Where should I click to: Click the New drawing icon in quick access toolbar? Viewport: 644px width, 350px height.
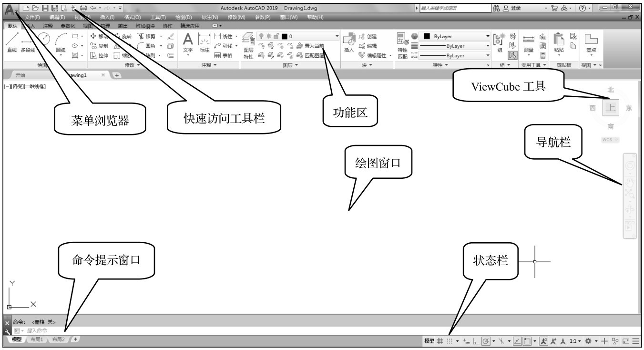click(x=26, y=8)
